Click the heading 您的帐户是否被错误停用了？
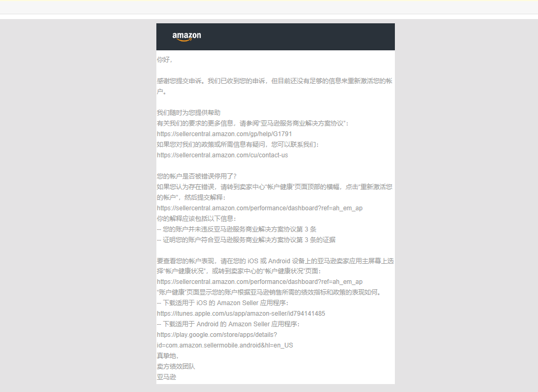Image resolution: width=538 pixels, height=392 pixels. click(197, 176)
